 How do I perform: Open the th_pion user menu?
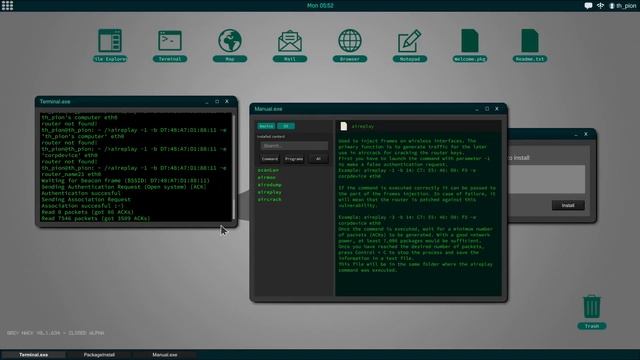[622, 6]
